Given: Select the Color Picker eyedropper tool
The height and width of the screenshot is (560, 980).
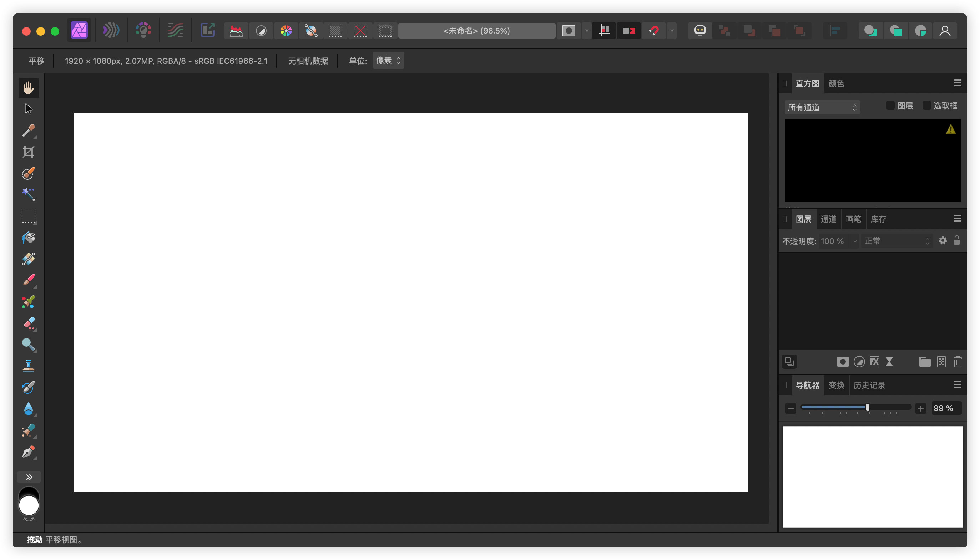Looking at the screenshot, I should [29, 131].
